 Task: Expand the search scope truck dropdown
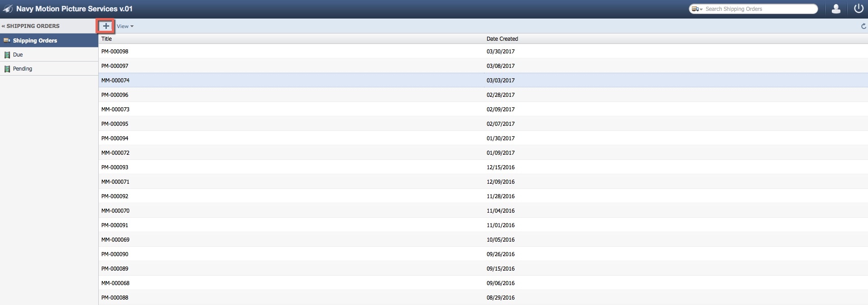pos(697,9)
